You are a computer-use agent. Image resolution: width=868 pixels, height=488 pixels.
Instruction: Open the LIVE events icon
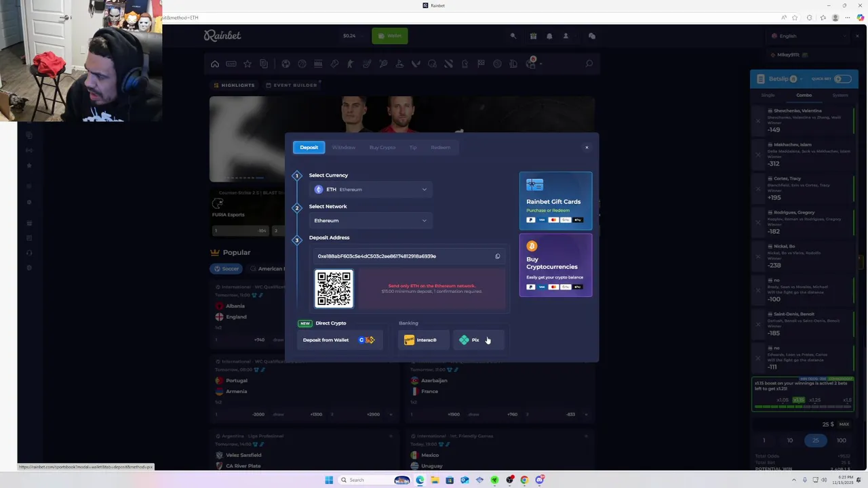(x=231, y=64)
